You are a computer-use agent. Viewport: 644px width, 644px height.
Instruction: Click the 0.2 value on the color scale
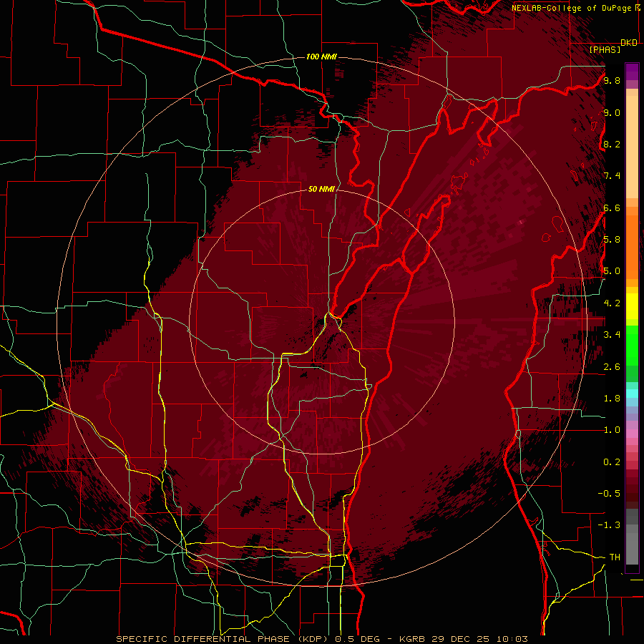point(612,462)
